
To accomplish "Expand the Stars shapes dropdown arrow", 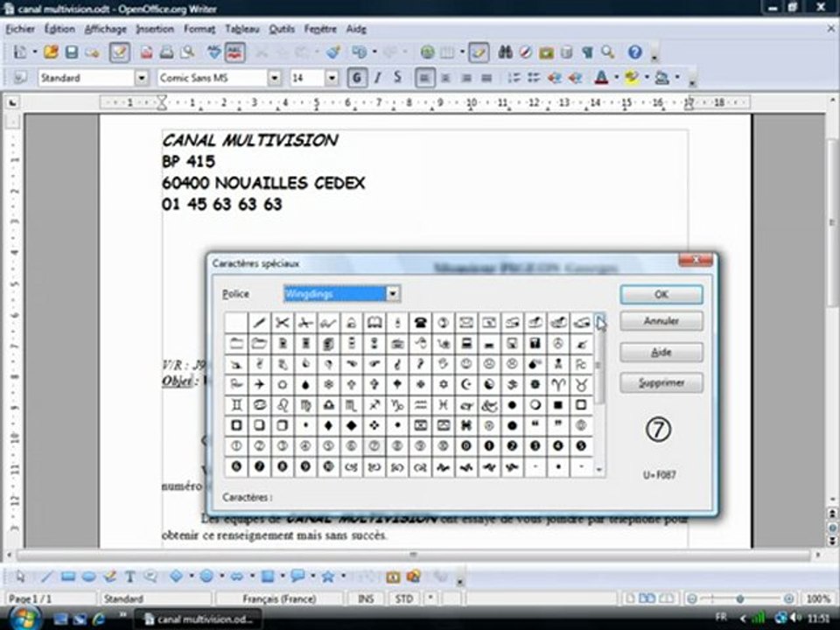I will point(343,577).
